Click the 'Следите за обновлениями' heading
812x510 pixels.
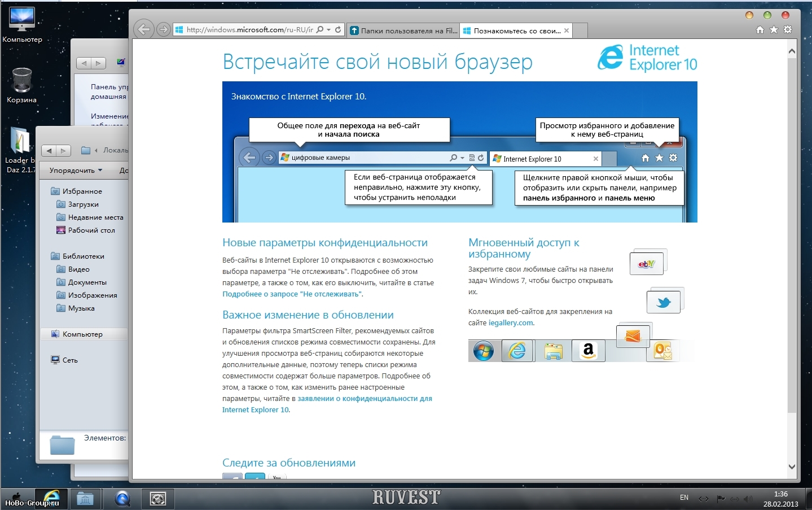click(x=289, y=463)
